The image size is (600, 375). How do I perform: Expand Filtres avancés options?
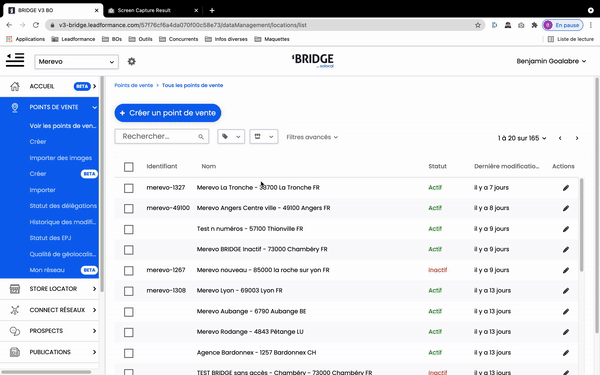(312, 137)
